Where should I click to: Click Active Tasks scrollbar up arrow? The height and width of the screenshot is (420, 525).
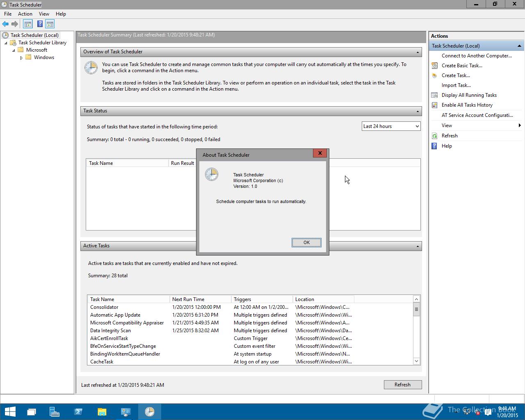[416, 299]
